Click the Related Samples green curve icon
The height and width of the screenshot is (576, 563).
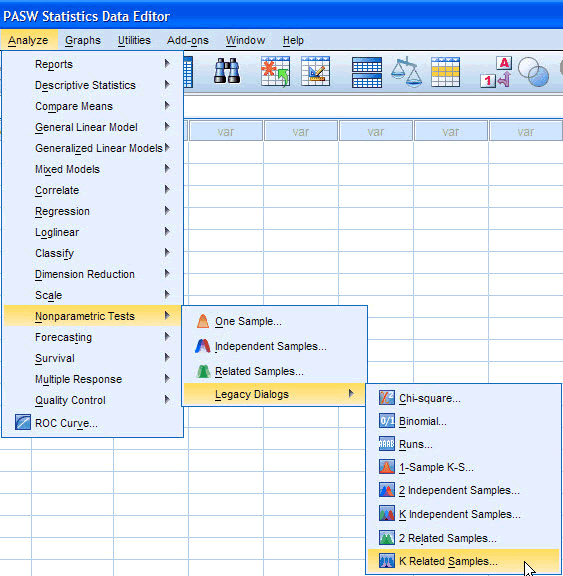[x=203, y=371]
